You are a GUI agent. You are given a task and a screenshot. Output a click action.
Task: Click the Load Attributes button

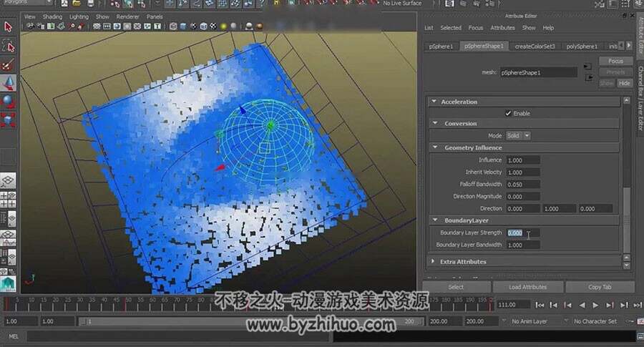click(528, 287)
